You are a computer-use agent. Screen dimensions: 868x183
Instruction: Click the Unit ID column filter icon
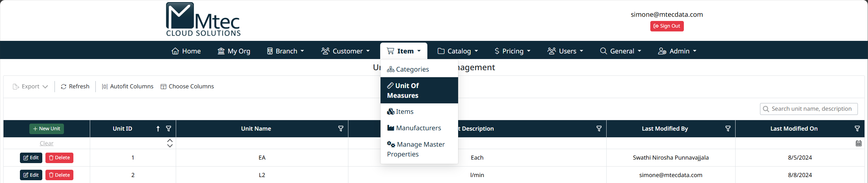coord(168,129)
